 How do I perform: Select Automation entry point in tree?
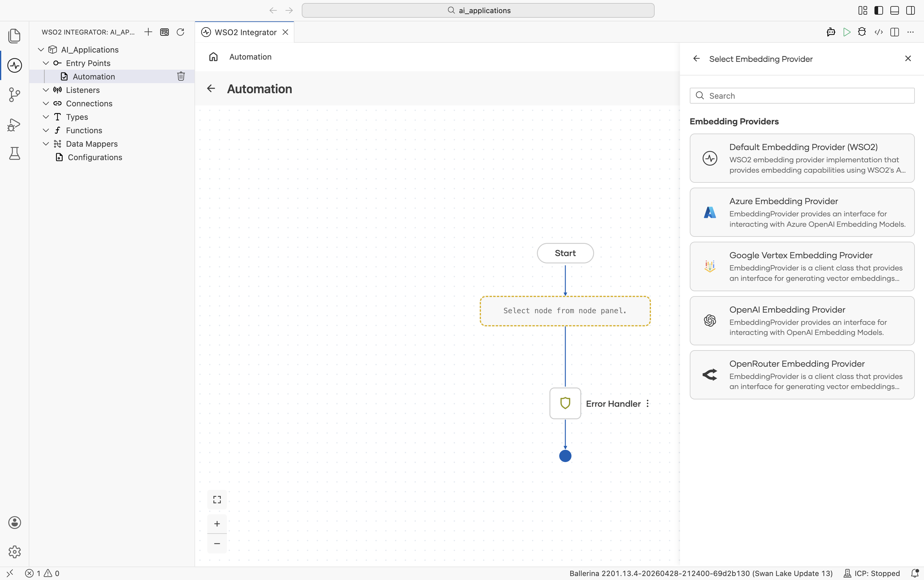pyautogui.click(x=111, y=76)
